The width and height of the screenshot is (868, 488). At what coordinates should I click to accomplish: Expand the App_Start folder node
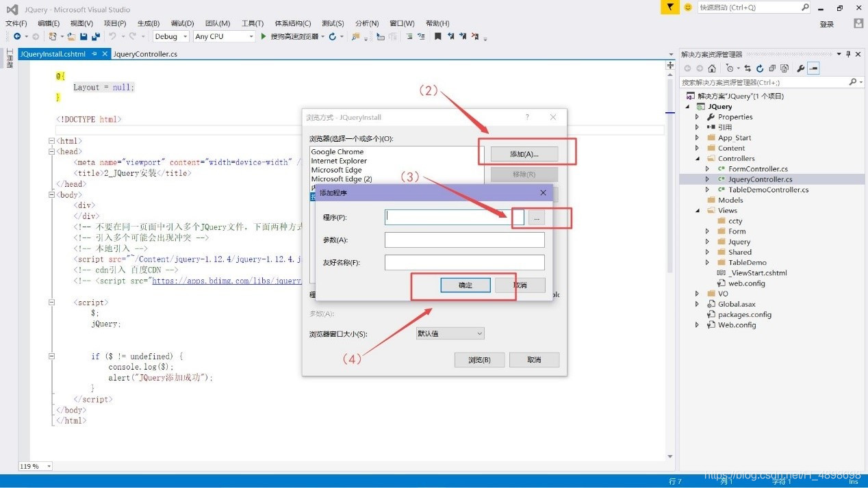coord(698,138)
